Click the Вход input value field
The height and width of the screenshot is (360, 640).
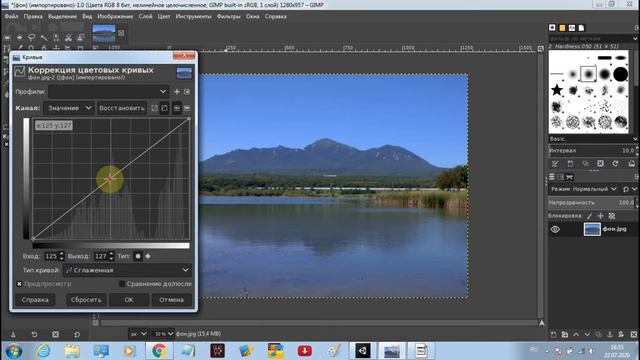[51, 256]
